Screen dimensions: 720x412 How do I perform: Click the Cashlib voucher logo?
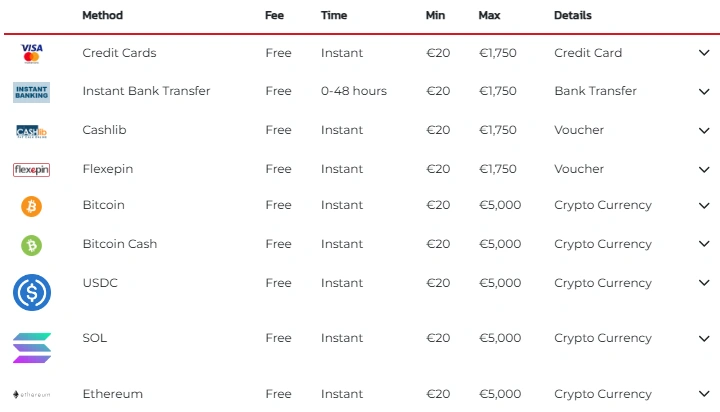point(32,131)
